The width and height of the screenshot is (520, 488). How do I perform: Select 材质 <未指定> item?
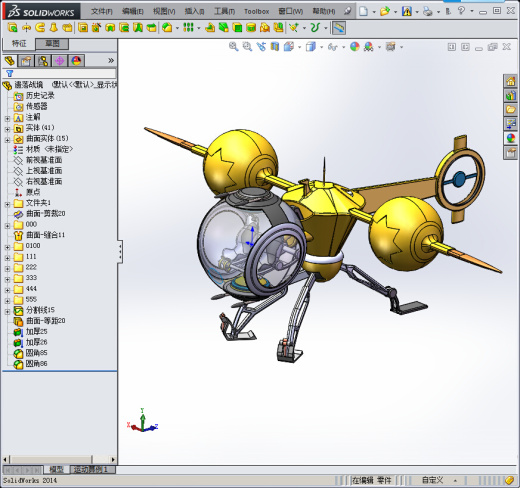(49, 149)
